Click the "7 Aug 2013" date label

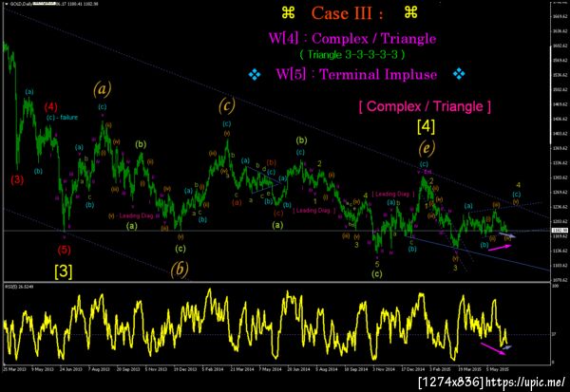click(99, 369)
